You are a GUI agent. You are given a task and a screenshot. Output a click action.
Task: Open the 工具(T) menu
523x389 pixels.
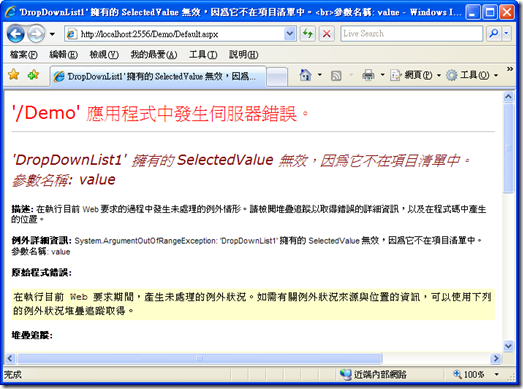click(x=203, y=54)
